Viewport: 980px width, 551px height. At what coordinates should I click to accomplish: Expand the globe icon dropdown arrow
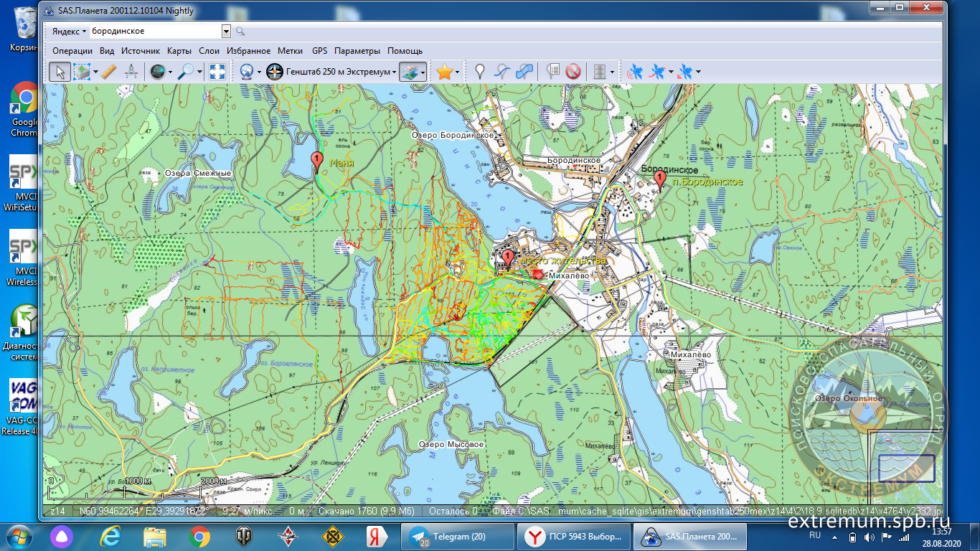pyautogui.click(x=170, y=72)
